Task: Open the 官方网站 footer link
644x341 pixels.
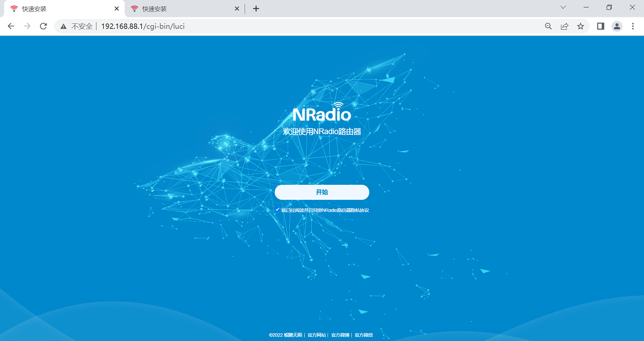Action: pos(317,335)
